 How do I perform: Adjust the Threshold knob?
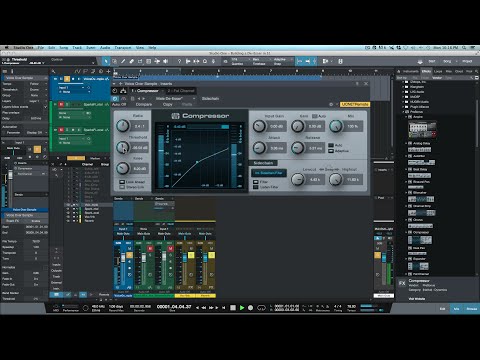[122, 147]
